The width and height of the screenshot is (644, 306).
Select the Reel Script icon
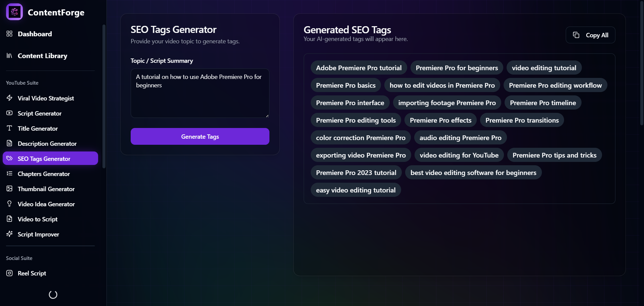coord(9,273)
